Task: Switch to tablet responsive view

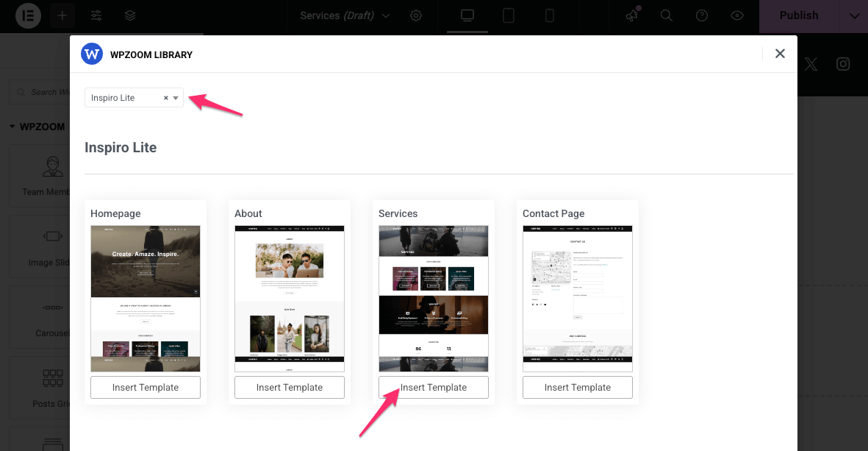Action: [x=508, y=15]
